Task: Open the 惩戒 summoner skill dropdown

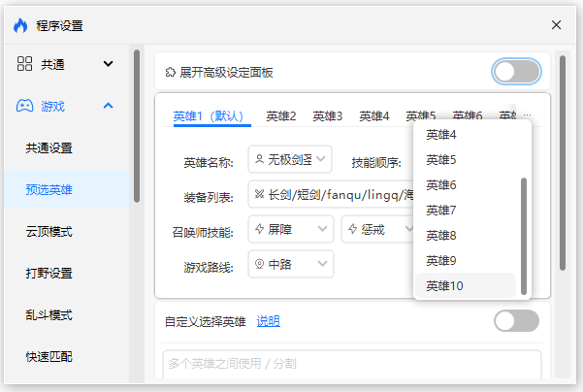Action: point(378,229)
